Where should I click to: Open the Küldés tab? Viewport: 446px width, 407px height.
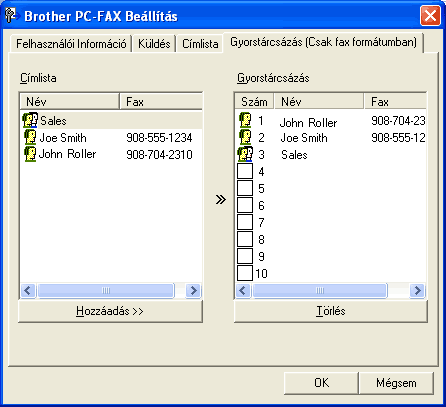[154, 44]
